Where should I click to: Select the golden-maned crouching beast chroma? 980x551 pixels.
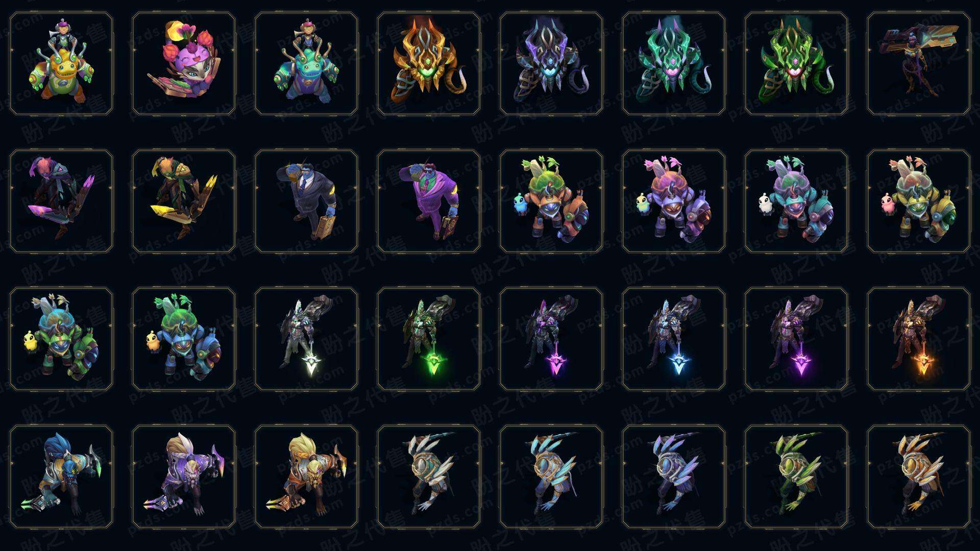(x=306, y=477)
